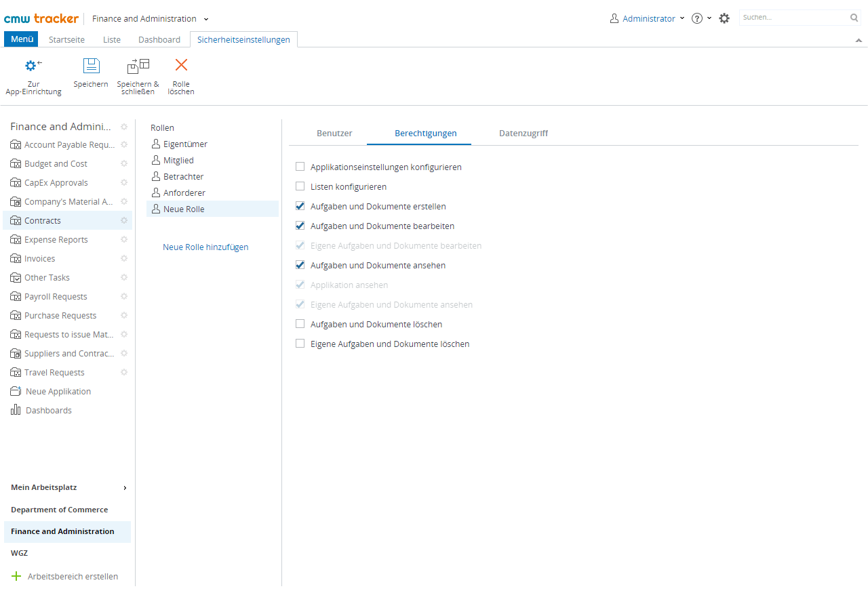Collapse the ribbon with the top-right arrow
868x593 pixels.
pyautogui.click(x=859, y=40)
